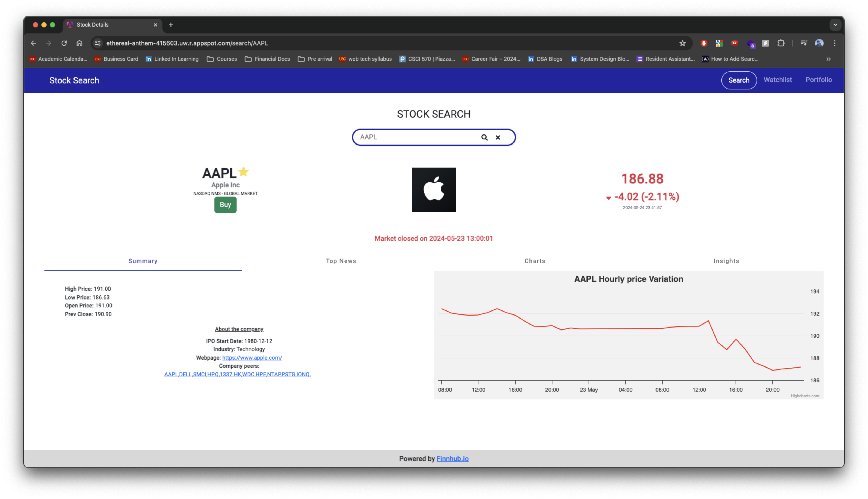Viewport: 868px width, 499px height.
Task: Close the Stock Details tab
Action: pyautogui.click(x=155, y=25)
